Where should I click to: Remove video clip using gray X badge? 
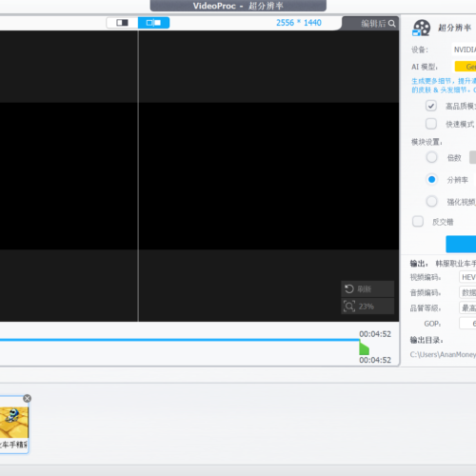28,398
